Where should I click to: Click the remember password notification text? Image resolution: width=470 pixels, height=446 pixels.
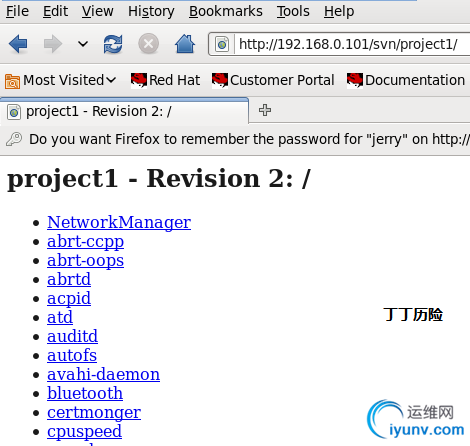(249, 139)
